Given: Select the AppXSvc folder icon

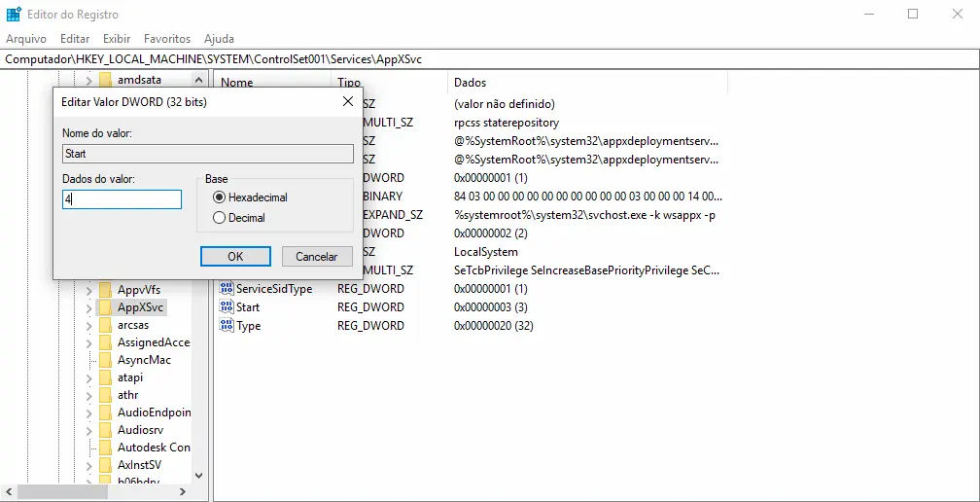Looking at the screenshot, I should [105, 307].
